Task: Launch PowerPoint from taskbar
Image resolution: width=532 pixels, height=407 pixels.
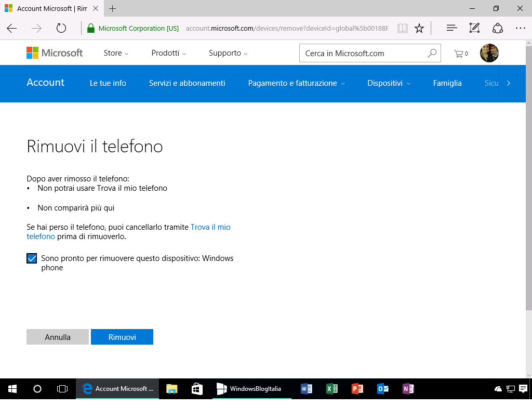Action: click(x=357, y=389)
